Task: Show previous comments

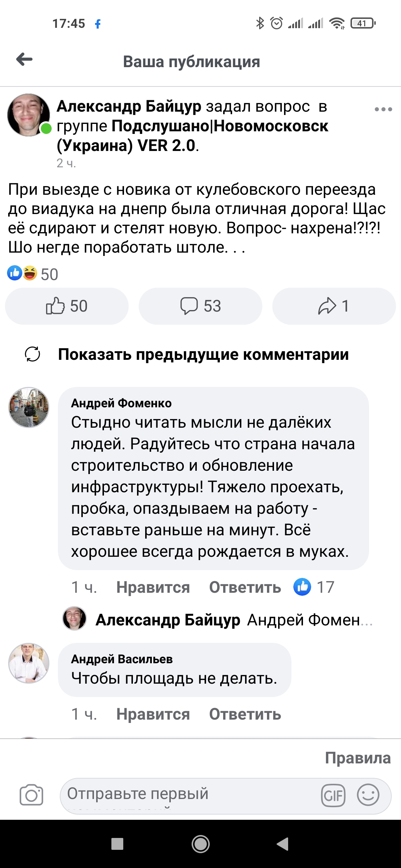Action: pyautogui.click(x=203, y=355)
